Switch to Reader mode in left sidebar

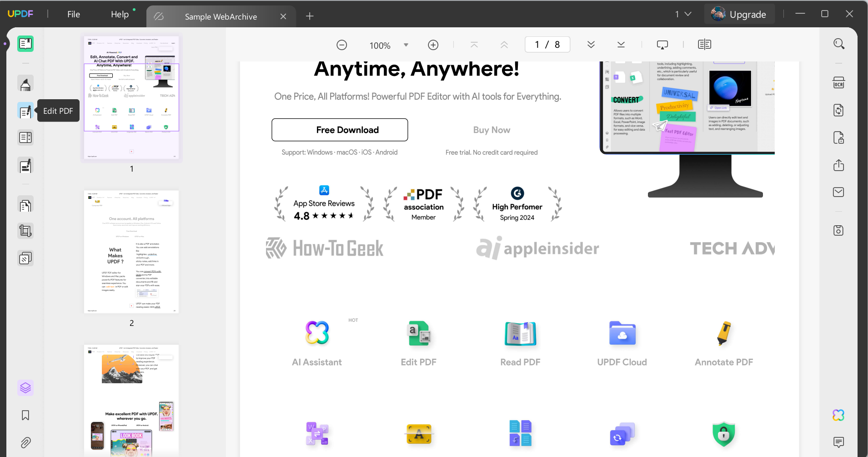click(25, 44)
